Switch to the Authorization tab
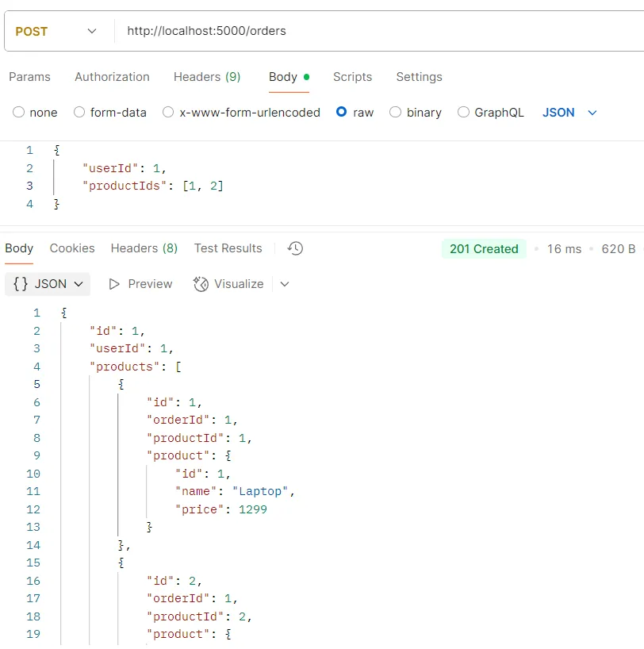644x649 pixels. click(112, 77)
